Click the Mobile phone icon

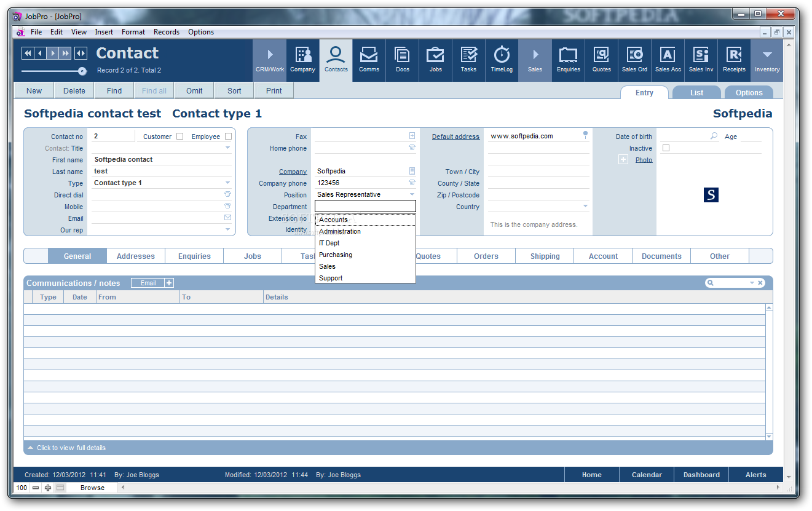(227, 206)
